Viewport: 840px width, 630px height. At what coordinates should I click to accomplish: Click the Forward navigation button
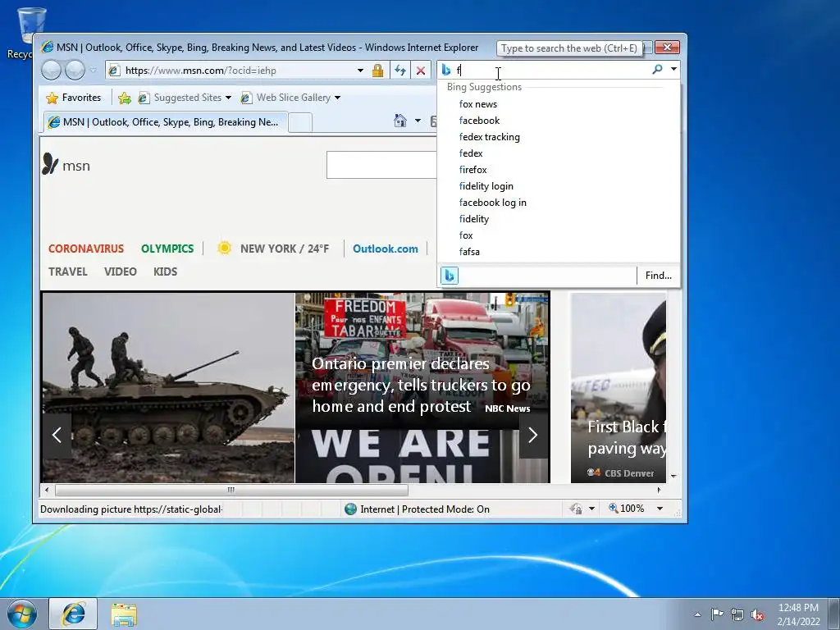[x=75, y=71]
